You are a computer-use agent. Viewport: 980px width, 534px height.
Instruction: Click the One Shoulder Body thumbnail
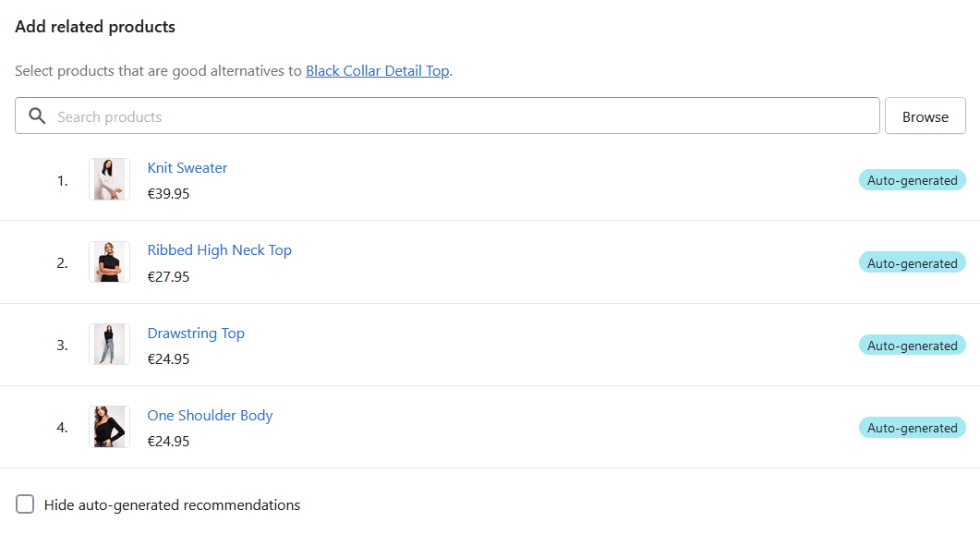click(109, 427)
